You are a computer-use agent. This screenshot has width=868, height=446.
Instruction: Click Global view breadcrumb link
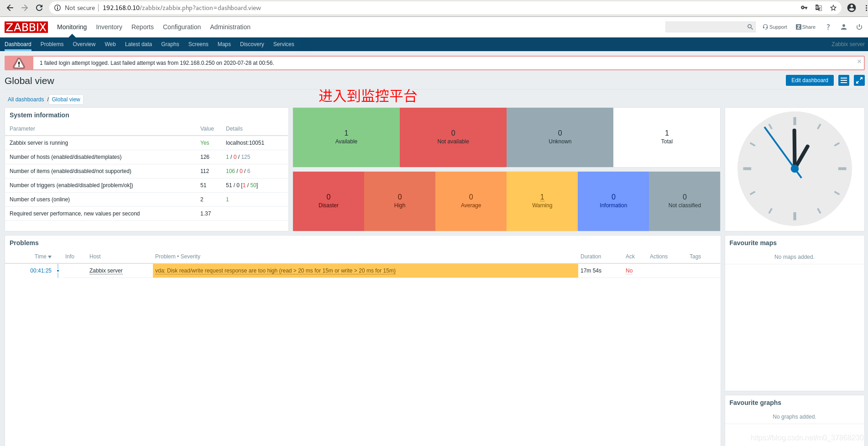pos(66,100)
